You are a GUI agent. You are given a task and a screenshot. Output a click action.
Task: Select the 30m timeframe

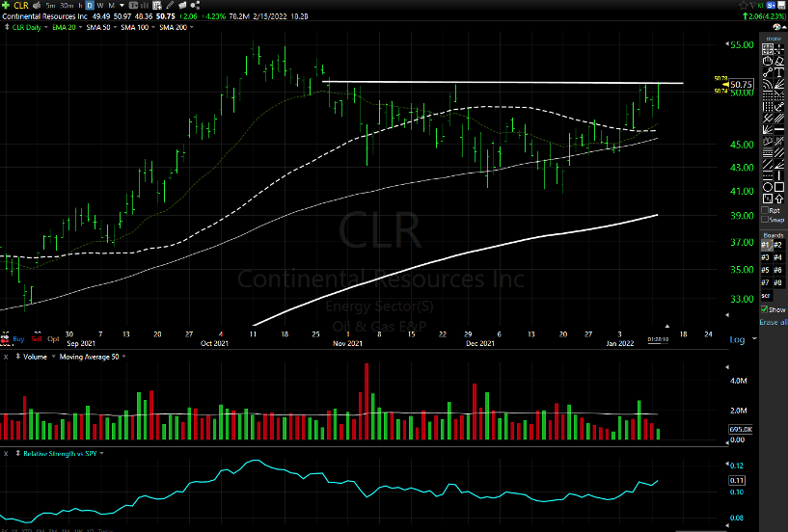tap(67, 6)
